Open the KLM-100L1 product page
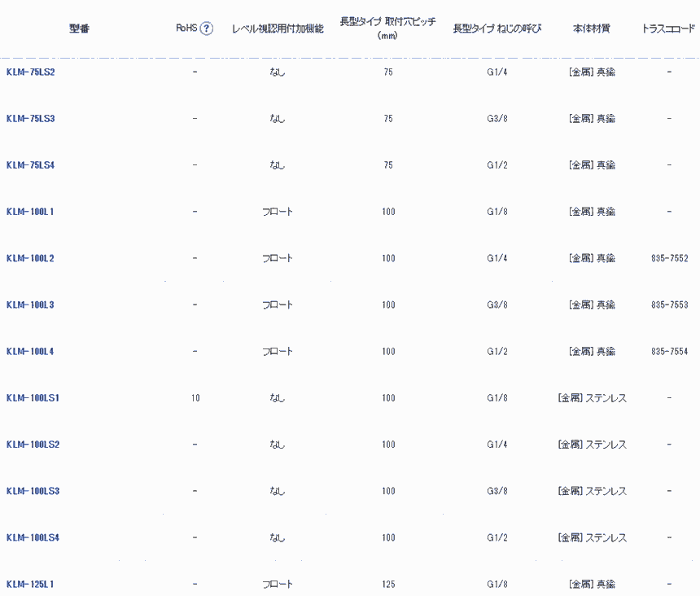Viewport: 700px width, 596px height. [29, 212]
